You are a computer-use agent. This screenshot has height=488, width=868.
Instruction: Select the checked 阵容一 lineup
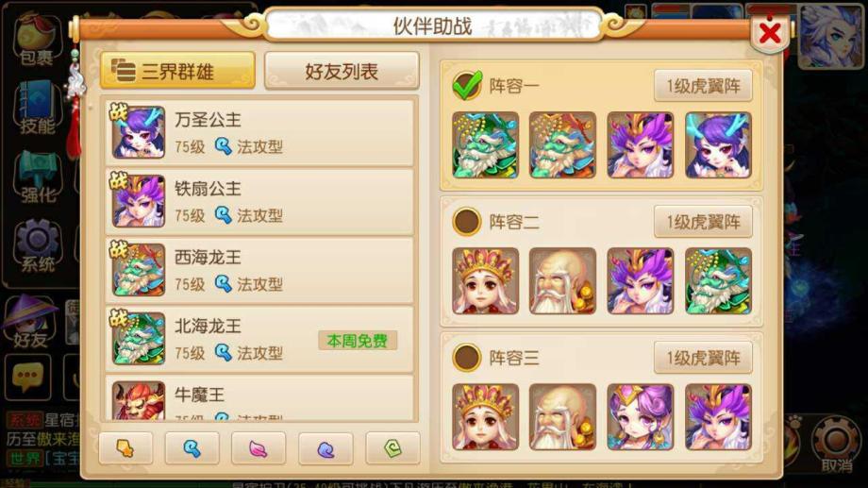467,86
